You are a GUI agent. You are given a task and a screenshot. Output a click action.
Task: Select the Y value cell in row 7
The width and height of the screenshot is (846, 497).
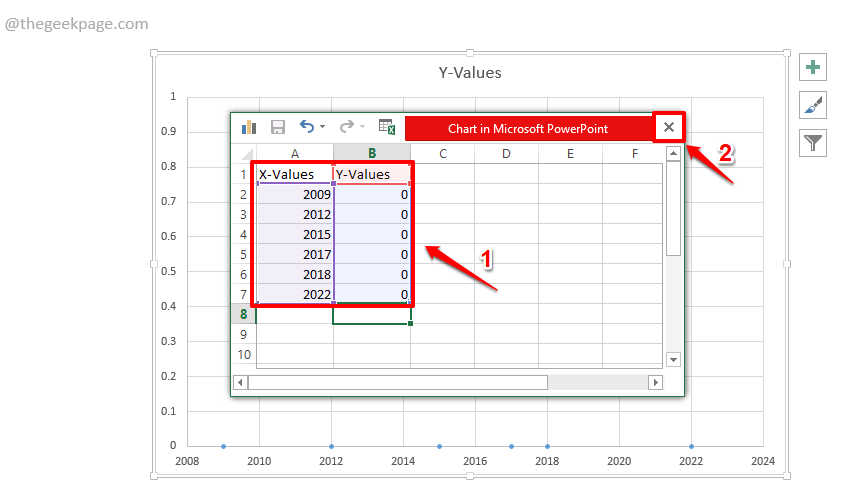click(372, 294)
